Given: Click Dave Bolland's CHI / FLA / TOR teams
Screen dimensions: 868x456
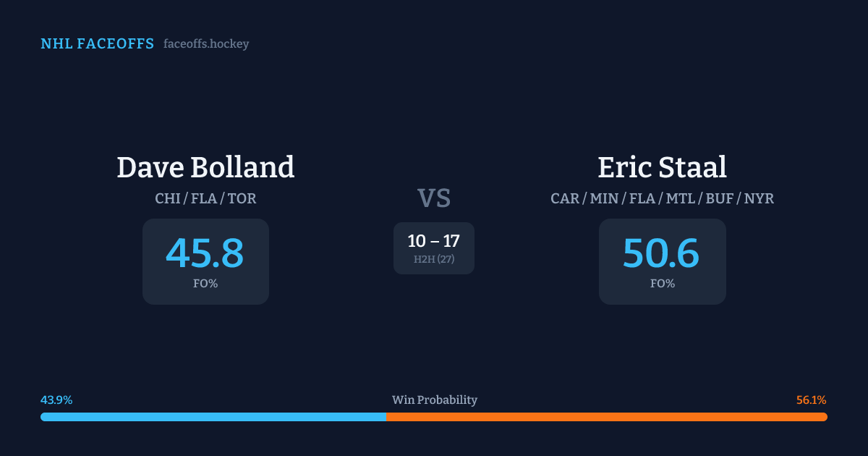Looking at the screenshot, I should coord(205,198).
